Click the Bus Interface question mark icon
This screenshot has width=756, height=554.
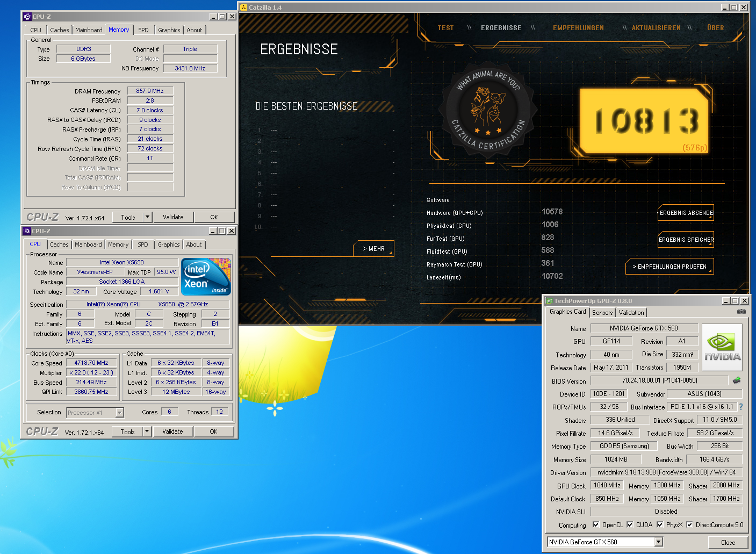(x=741, y=407)
